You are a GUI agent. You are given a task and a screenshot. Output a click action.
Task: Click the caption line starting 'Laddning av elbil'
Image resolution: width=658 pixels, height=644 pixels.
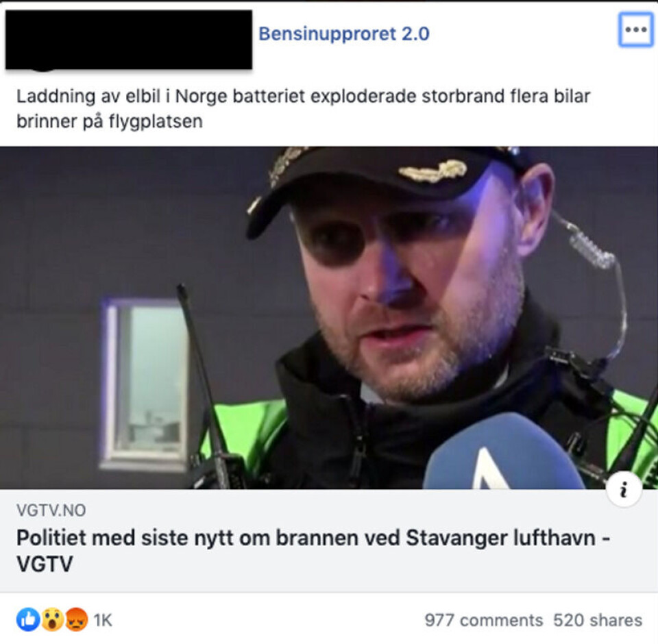303,96
